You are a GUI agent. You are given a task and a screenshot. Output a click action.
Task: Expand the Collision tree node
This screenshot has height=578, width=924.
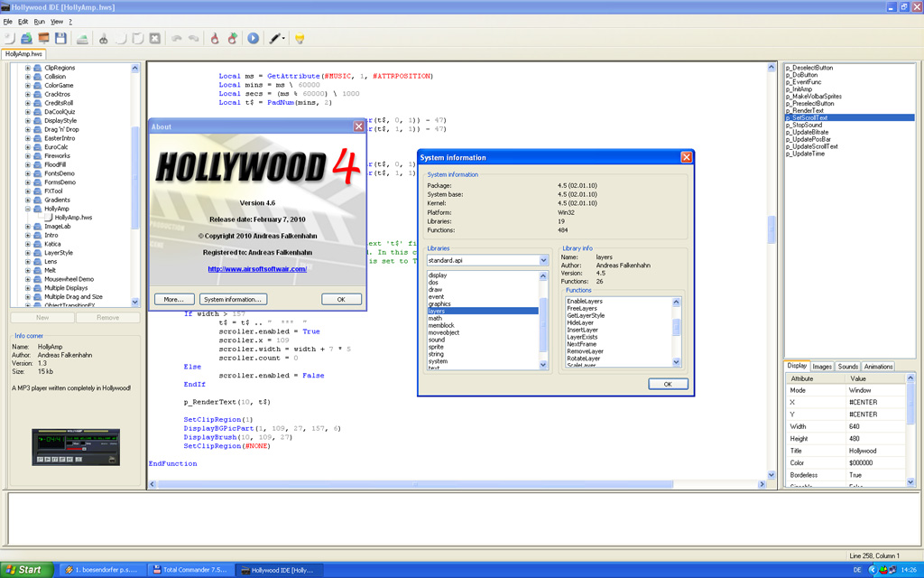pos(28,77)
